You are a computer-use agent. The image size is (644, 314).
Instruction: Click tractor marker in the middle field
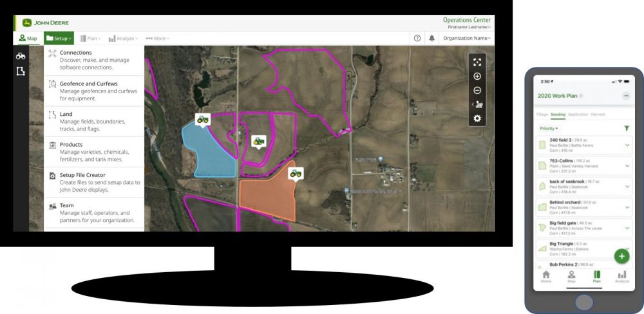[x=258, y=141]
